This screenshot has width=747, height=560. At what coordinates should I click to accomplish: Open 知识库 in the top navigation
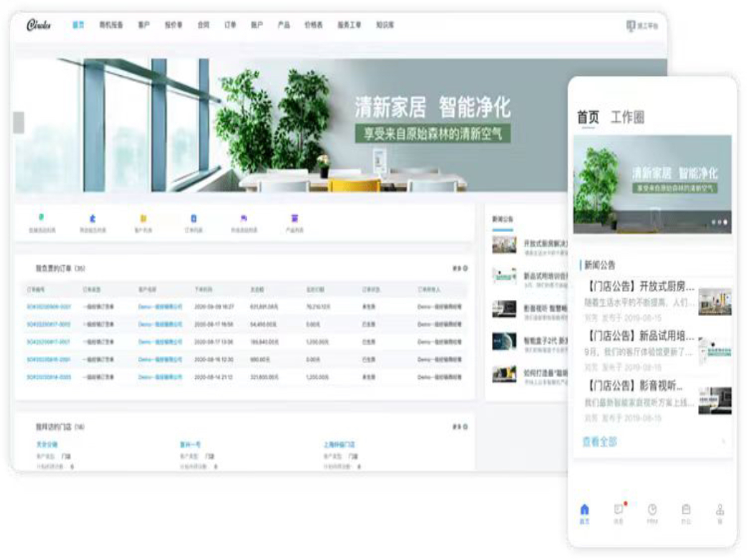(x=385, y=26)
